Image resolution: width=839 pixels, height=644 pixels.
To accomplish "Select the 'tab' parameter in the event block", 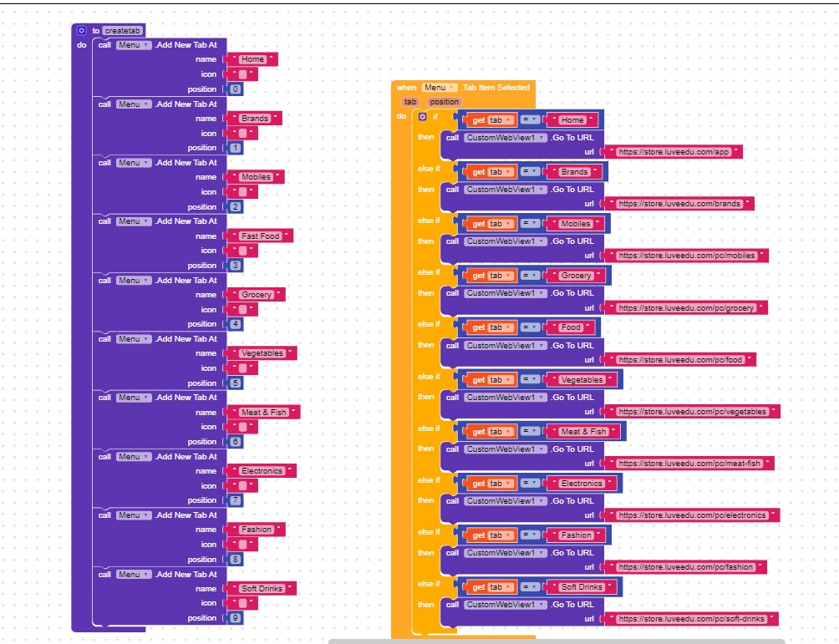I will pos(409,102).
